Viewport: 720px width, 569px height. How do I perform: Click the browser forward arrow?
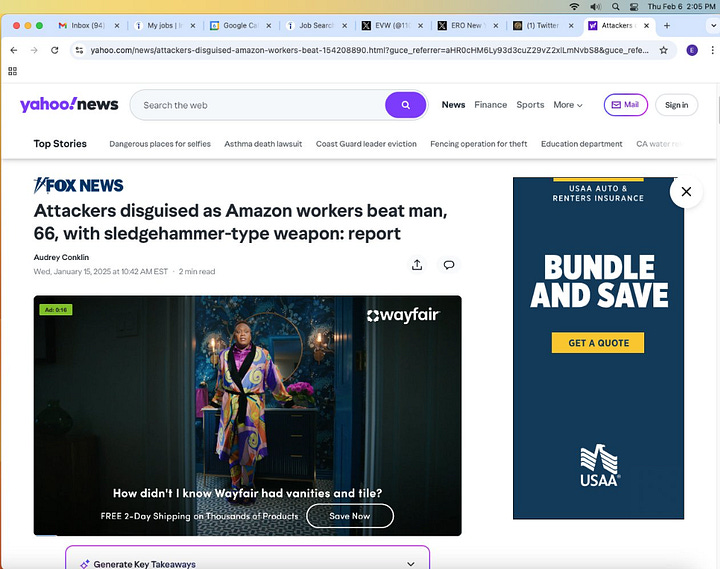(x=34, y=50)
